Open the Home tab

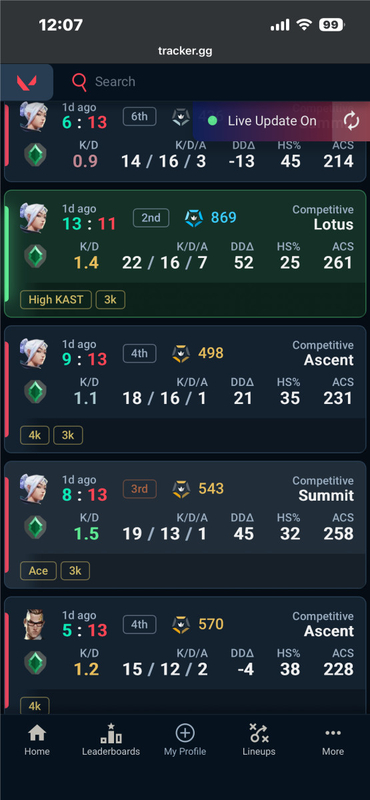[x=37, y=741]
